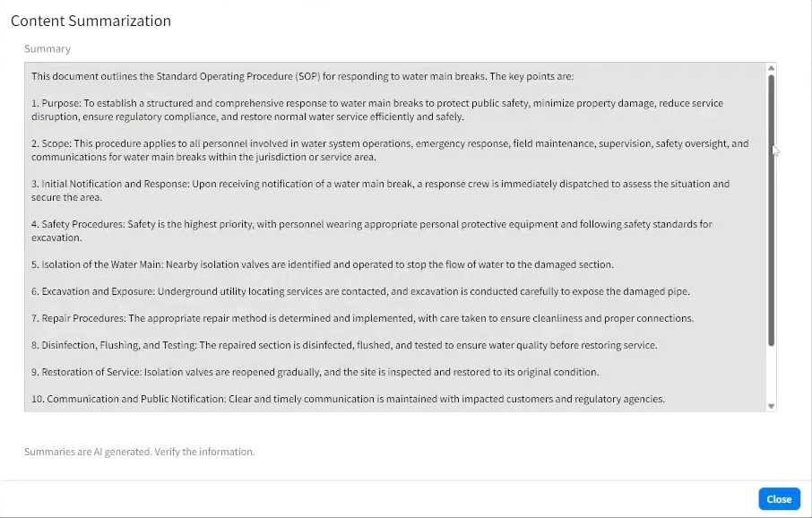The height and width of the screenshot is (518, 812).
Task: Click the Scope summary point
Action: coord(385,150)
